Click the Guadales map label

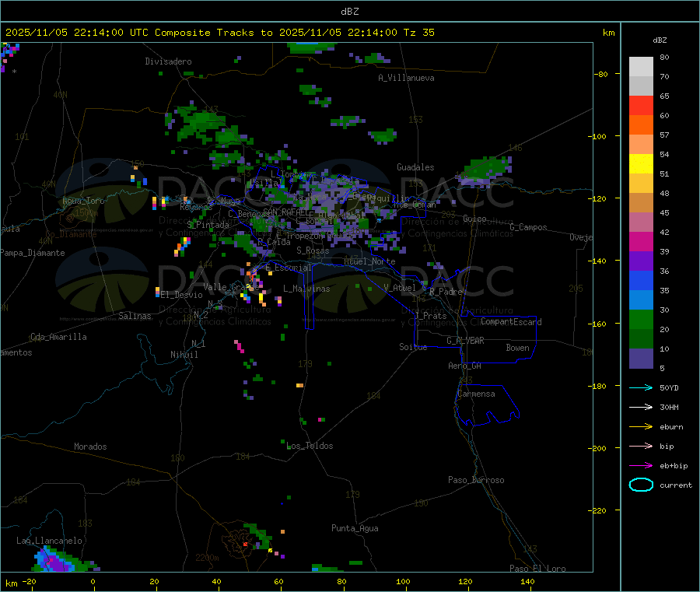(x=415, y=167)
